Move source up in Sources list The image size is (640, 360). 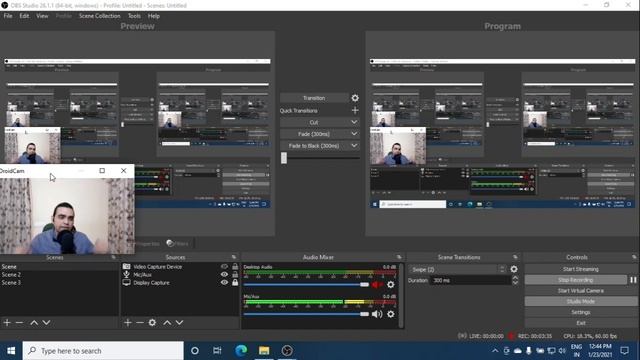tap(167, 322)
